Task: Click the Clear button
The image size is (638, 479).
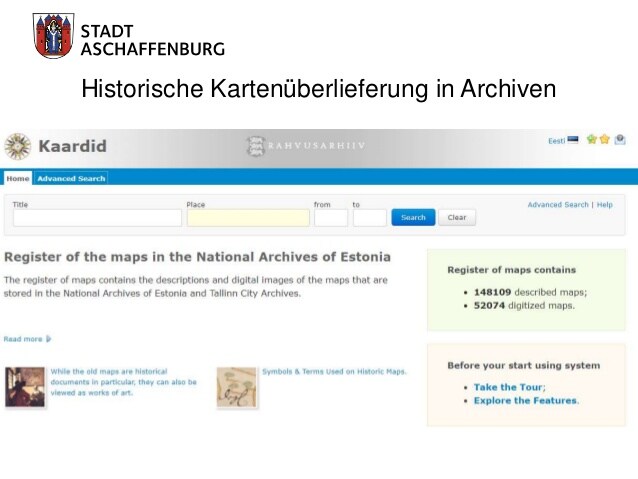Action: 457,217
